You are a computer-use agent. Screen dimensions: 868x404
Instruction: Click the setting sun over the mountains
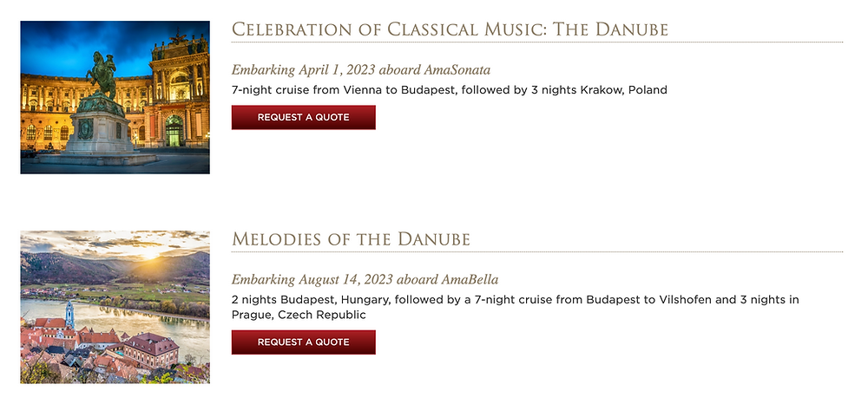[x=150, y=253]
